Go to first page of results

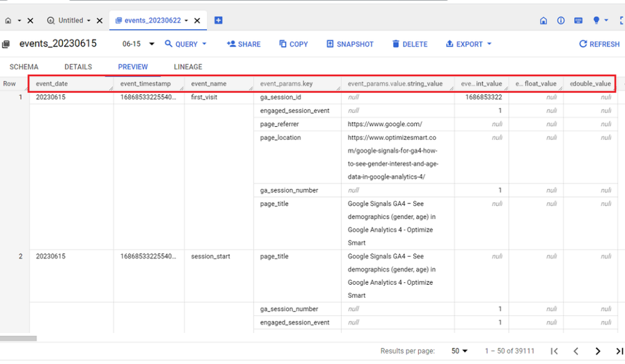click(554, 352)
